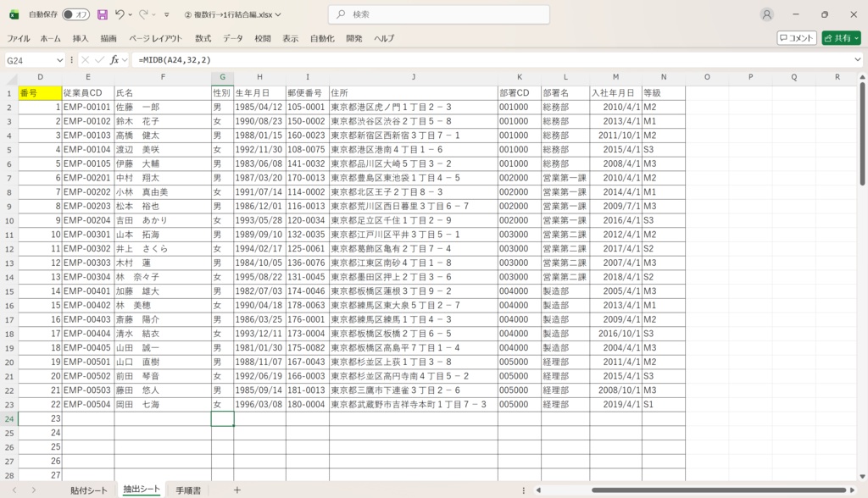The height and width of the screenshot is (498, 868).
Task: Select cell 東京都渋谷区渋谷2丁目5-8
Action: pyautogui.click(x=414, y=121)
